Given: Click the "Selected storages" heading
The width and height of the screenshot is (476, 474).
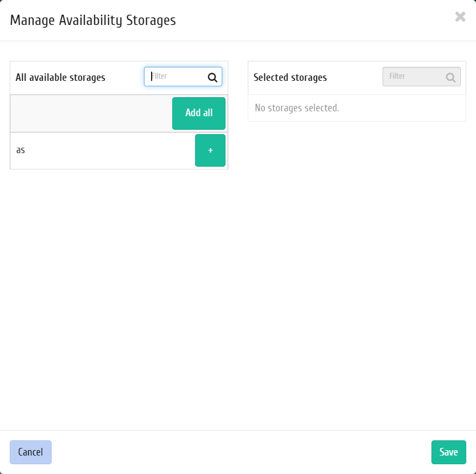Looking at the screenshot, I should [x=290, y=77].
